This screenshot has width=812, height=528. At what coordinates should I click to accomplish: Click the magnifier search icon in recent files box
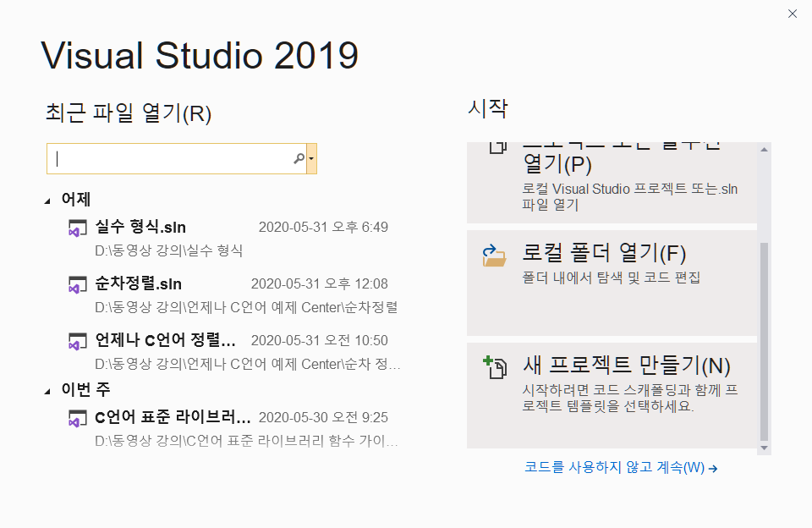299,158
